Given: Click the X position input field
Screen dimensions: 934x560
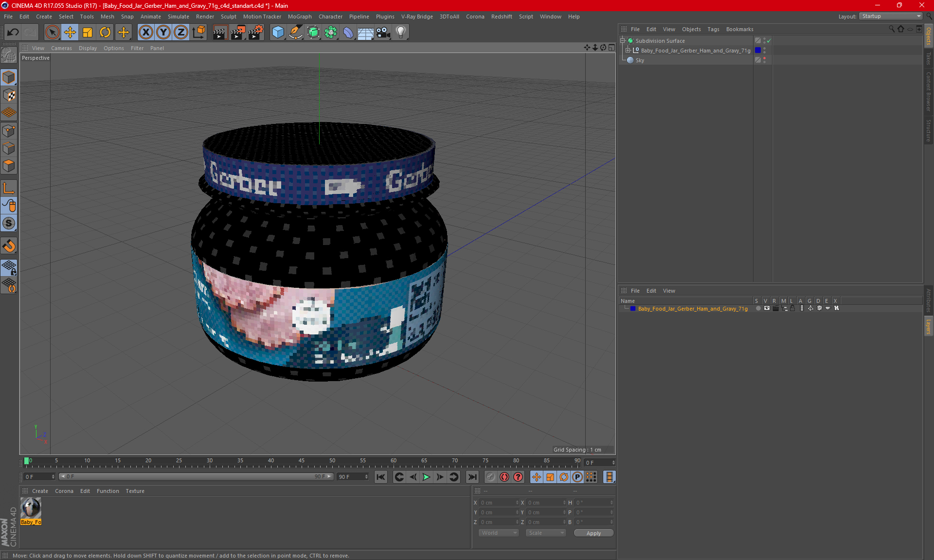Looking at the screenshot, I should point(499,503).
